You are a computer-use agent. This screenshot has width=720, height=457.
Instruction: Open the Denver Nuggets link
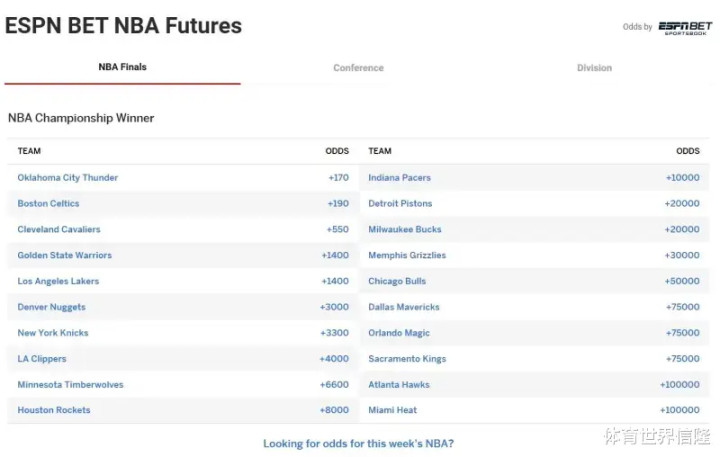51,308
